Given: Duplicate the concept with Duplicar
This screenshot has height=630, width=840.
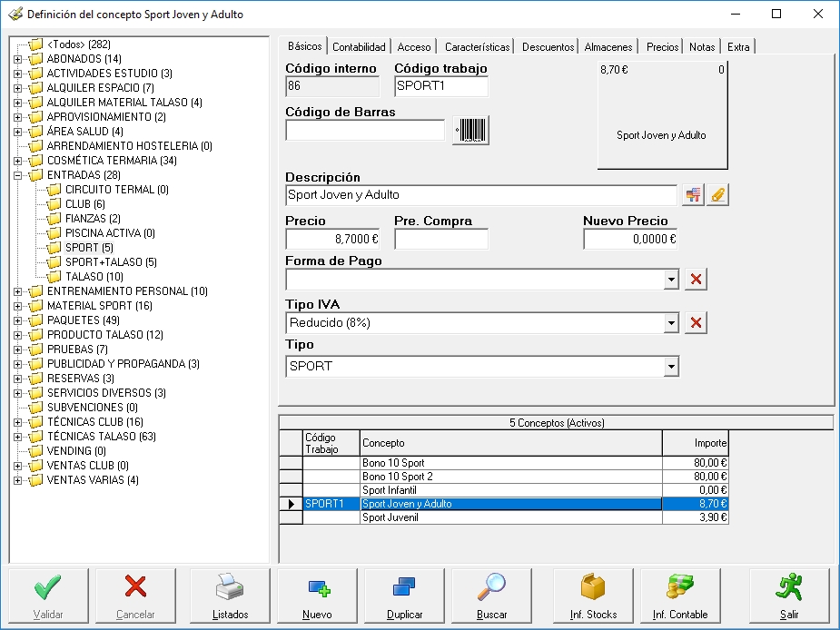Looking at the screenshot, I should coord(404,596).
